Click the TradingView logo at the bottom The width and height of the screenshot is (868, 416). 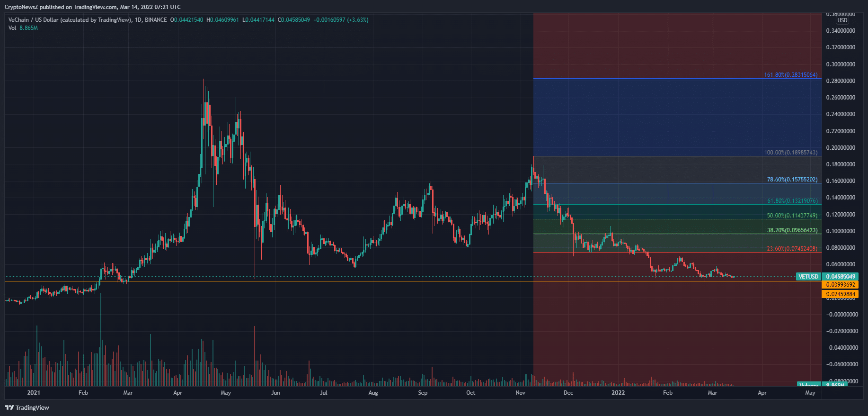(x=27, y=407)
